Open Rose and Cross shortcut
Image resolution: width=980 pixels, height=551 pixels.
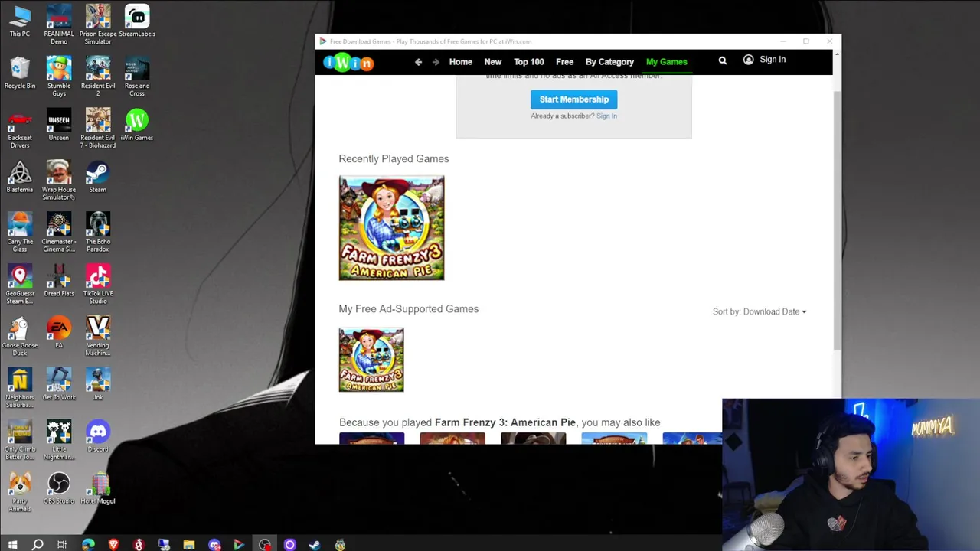pyautogui.click(x=137, y=77)
